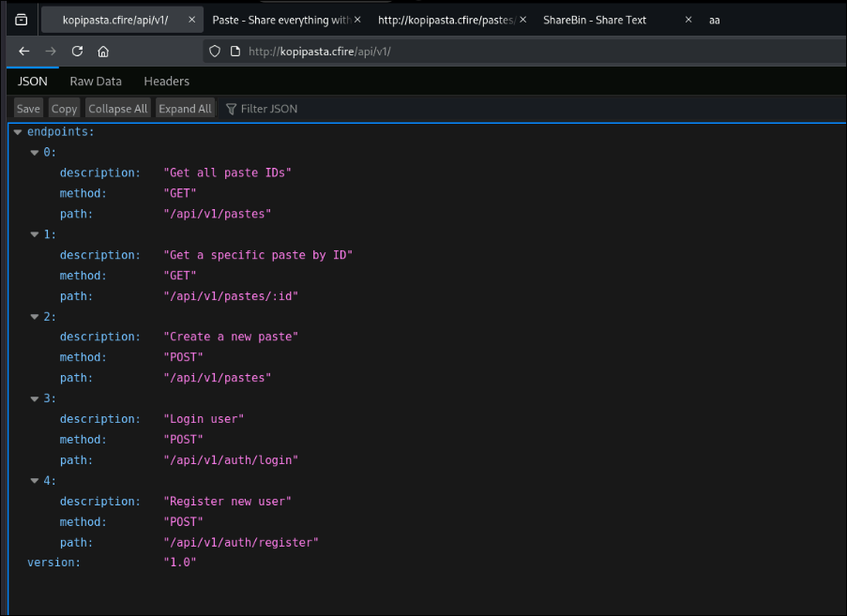Click the Copy button
Viewport: 847px width, 616px height.
(65, 109)
